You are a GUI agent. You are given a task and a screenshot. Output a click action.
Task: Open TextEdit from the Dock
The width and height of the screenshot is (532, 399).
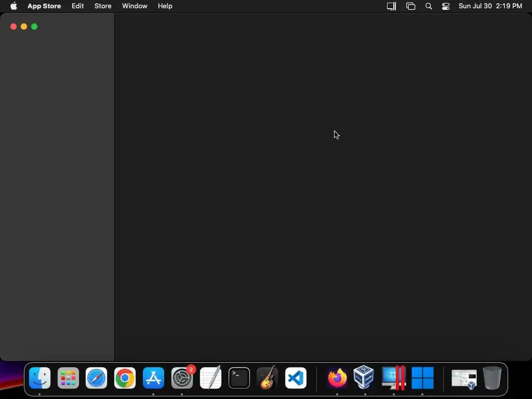tap(211, 378)
